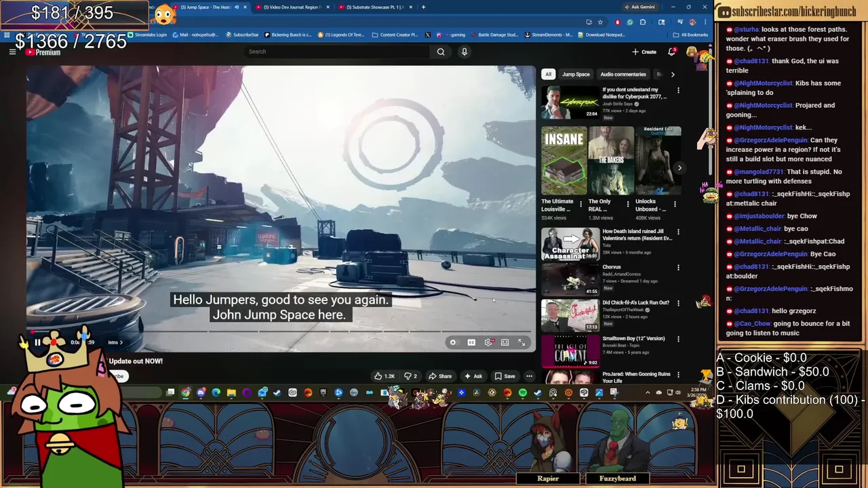The image size is (868, 488).
Task: Open options for The Ultimate Louisville short
Action: click(x=580, y=204)
